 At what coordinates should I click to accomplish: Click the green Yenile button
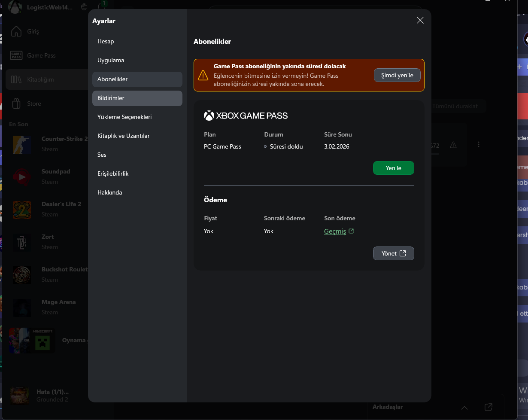(x=394, y=168)
